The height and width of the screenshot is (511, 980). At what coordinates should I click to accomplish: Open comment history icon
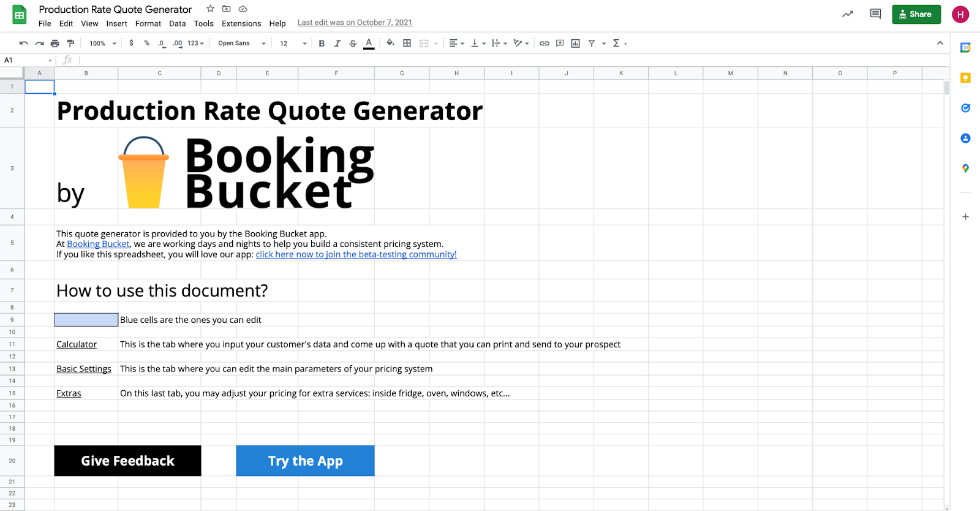pos(875,14)
